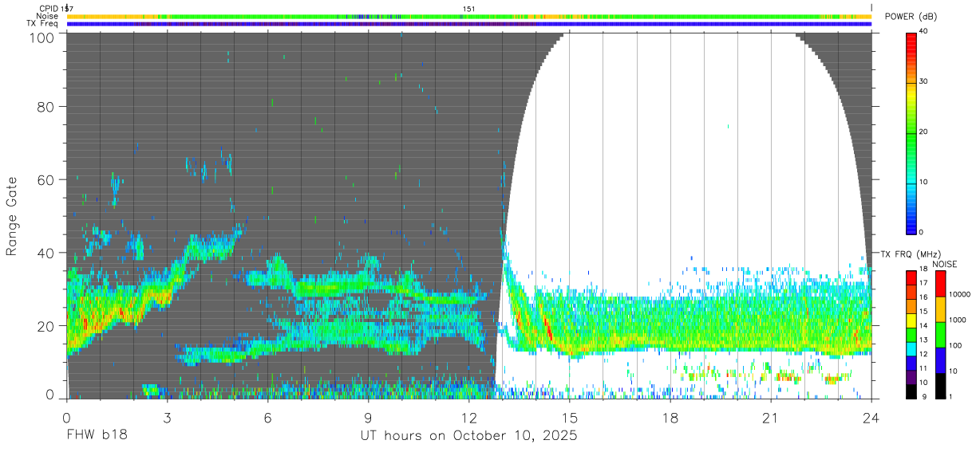980x452 pixels.
Task: Click the 21 tick on the UT hours axis
Action: 771,418
